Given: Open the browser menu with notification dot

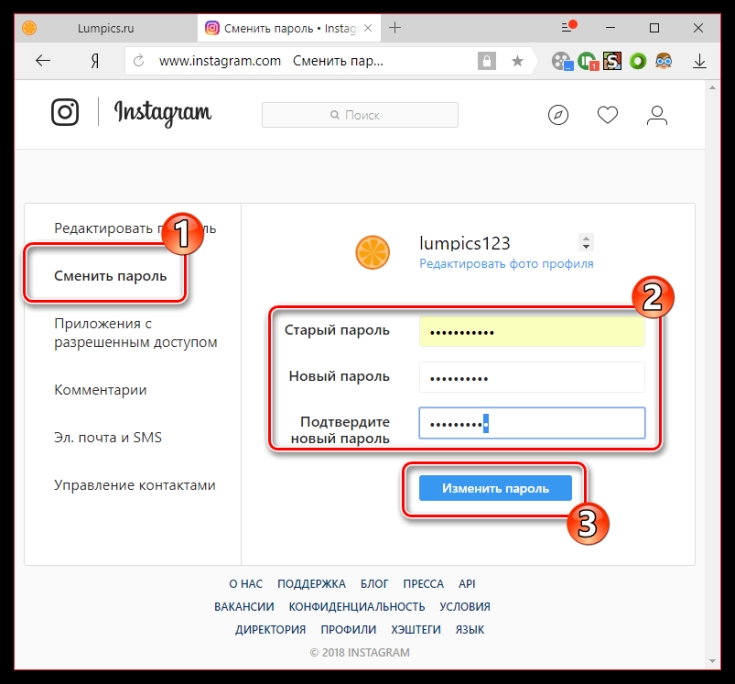Looking at the screenshot, I should pyautogui.click(x=569, y=27).
